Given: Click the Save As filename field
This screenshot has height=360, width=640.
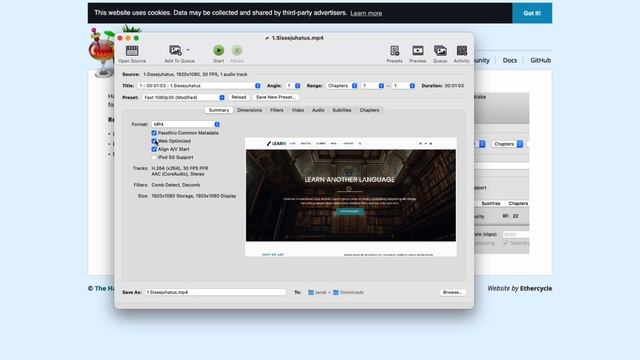Looking at the screenshot, I should click(216, 292).
